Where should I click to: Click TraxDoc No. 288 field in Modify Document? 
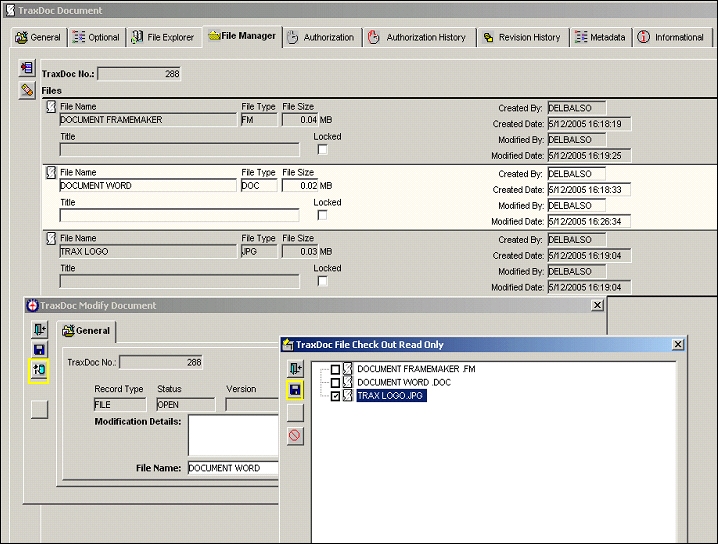[160, 362]
